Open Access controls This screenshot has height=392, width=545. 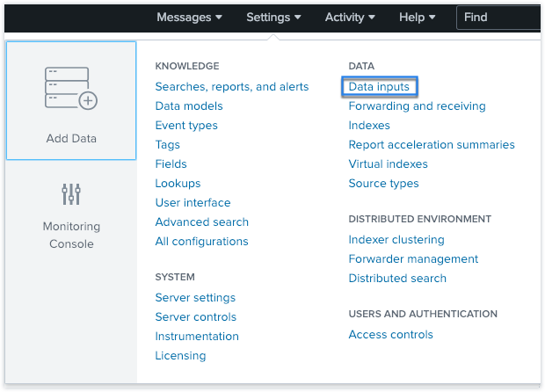390,335
